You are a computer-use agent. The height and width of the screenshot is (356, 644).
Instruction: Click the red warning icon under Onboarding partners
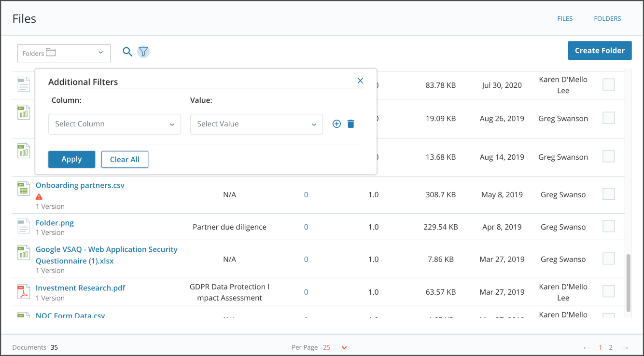(39, 197)
